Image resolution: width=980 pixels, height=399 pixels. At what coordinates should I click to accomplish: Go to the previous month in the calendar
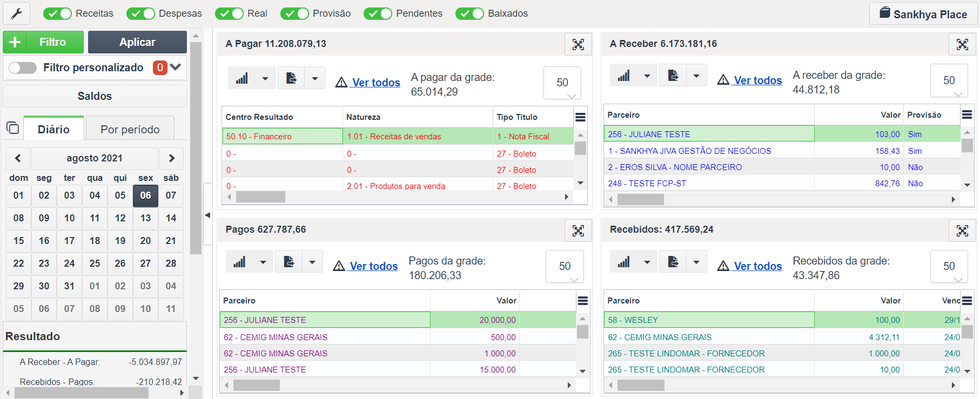[18, 158]
